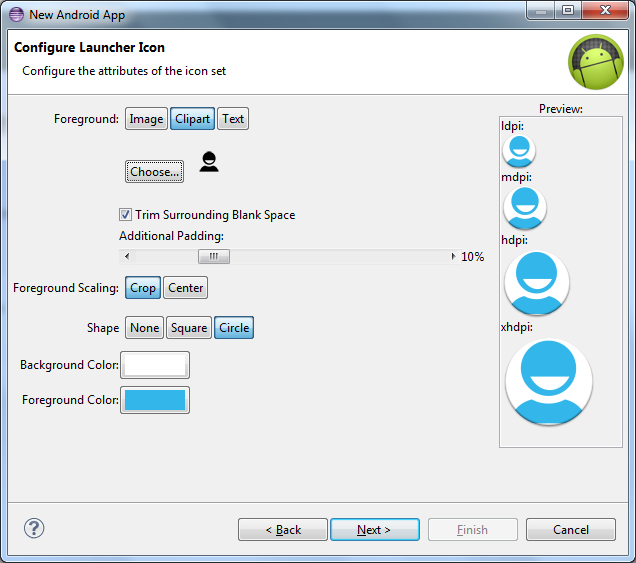Image resolution: width=636 pixels, height=563 pixels.
Task: Click the help question mark icon
Action: 33,528
